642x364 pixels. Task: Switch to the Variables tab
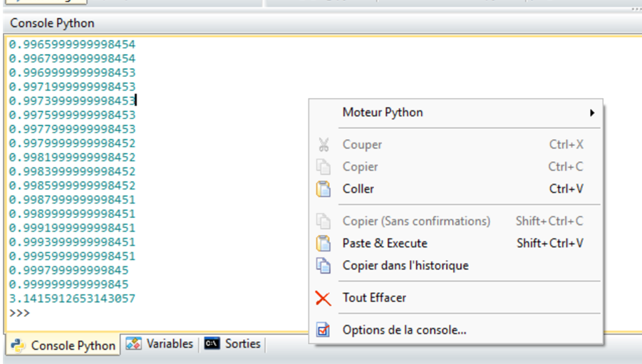[170, 344]
